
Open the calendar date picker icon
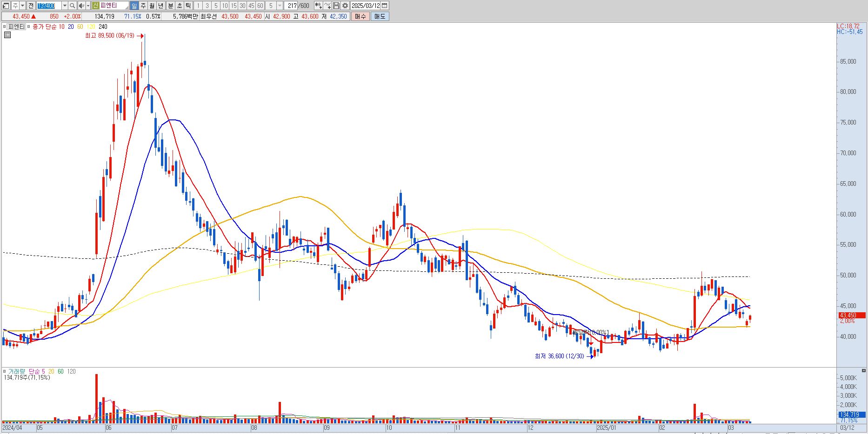tap(384, 6)
